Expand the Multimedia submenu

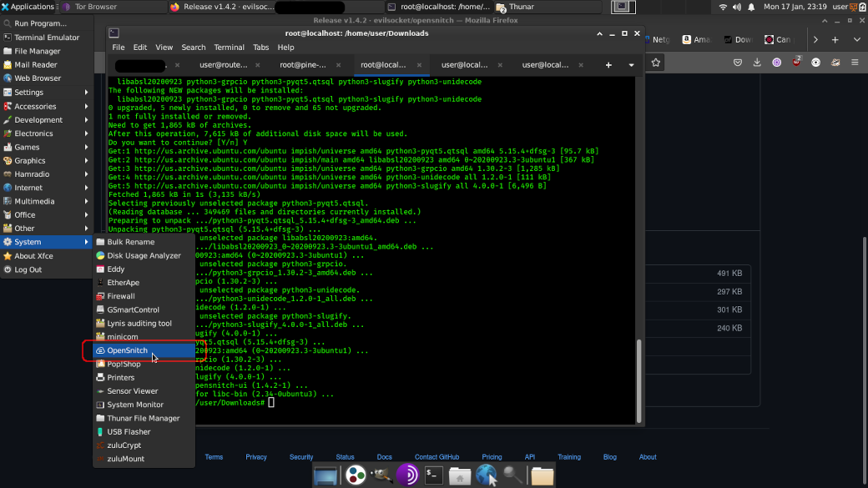[x=47, y=201]
